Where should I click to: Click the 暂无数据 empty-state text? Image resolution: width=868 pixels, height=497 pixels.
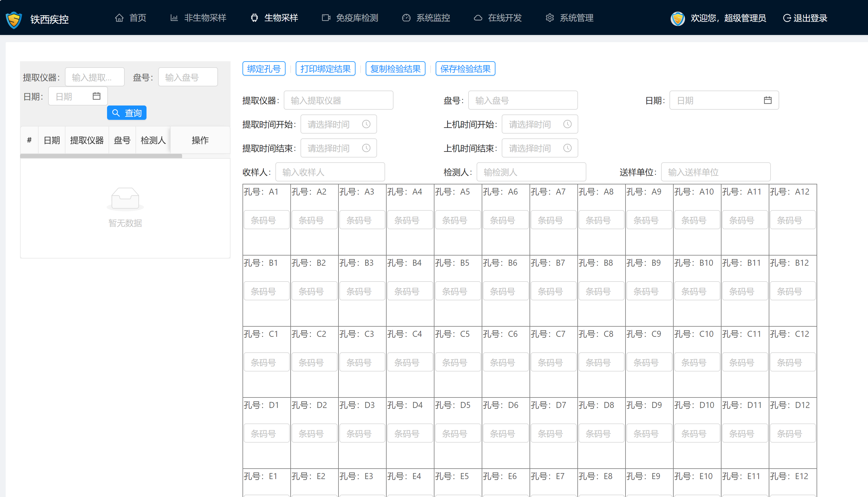click(125, 223)
